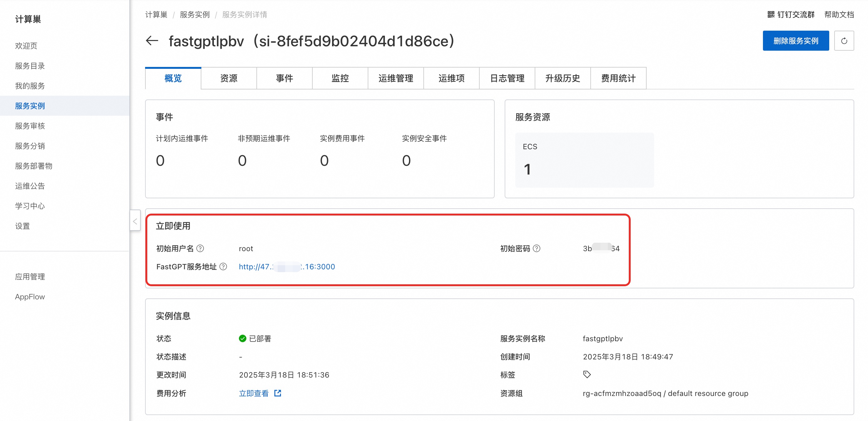Click help icon next to 初始用户名
The height and width of the screenshot is (421, 868).
200,248
